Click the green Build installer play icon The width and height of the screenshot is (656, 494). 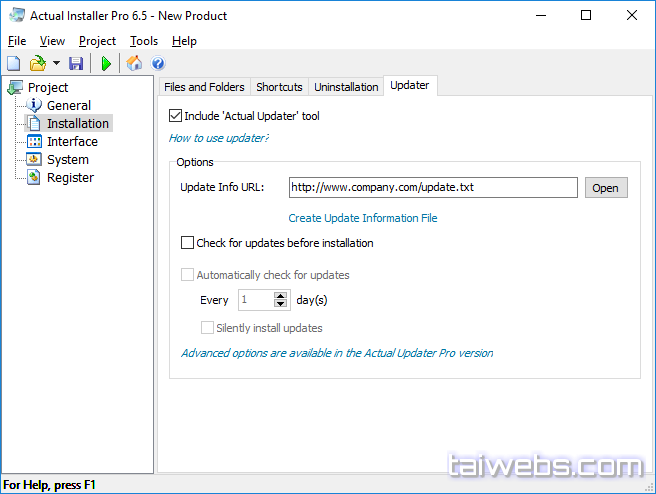(106, 64)
